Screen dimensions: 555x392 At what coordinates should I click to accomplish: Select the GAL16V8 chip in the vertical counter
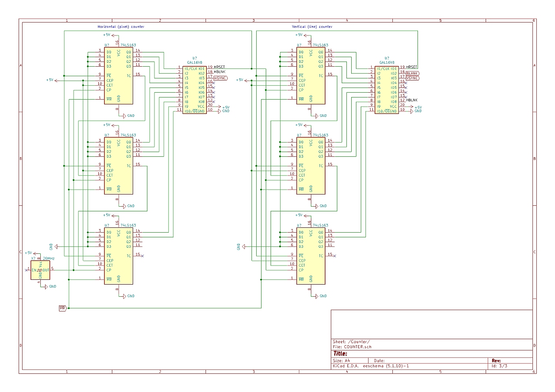tap(386, 90)
